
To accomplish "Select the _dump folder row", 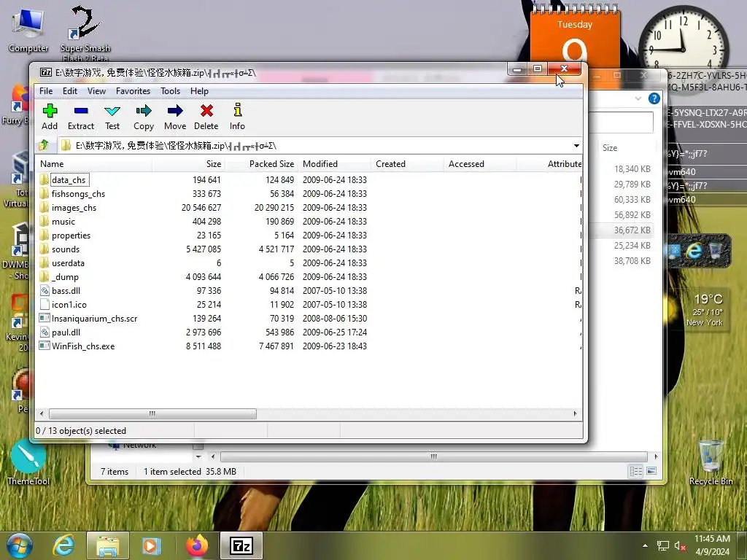I will click(x=309, y=276).
